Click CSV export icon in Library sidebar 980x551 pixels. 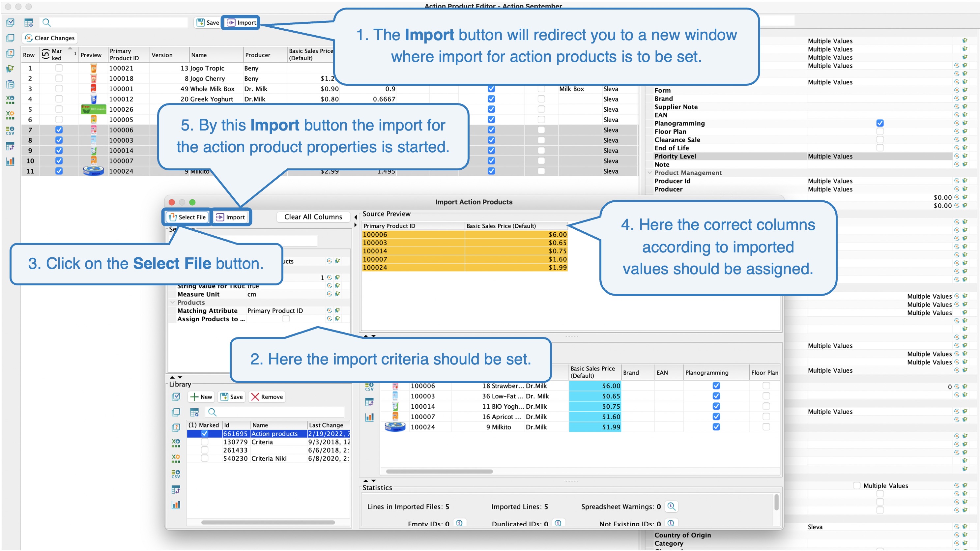176,474
